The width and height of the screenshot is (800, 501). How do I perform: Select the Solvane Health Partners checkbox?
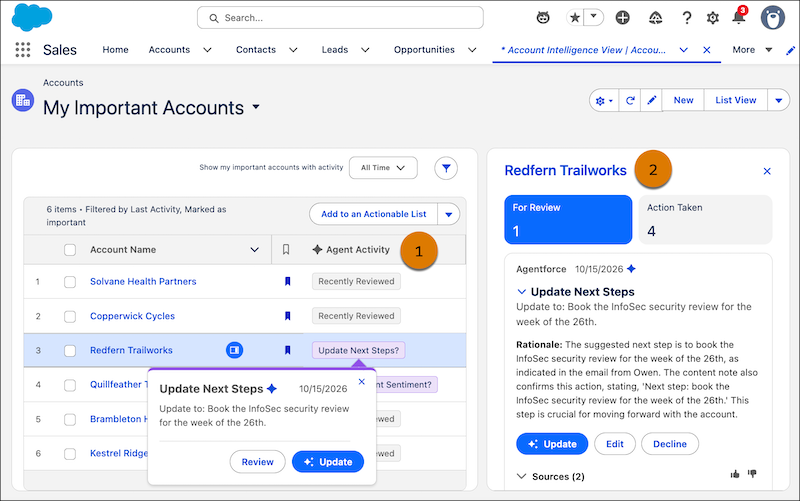[70, 282]
